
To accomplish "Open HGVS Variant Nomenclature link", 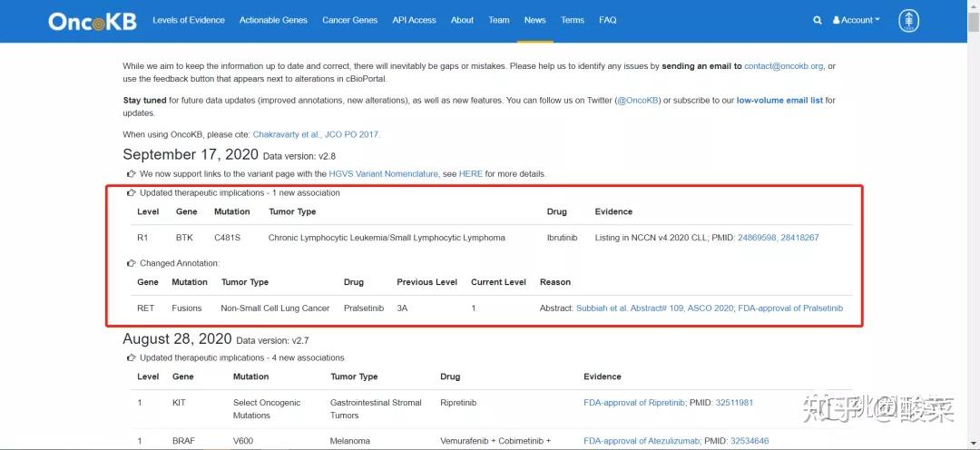I will pyautogui.click(x=384, y=174).
